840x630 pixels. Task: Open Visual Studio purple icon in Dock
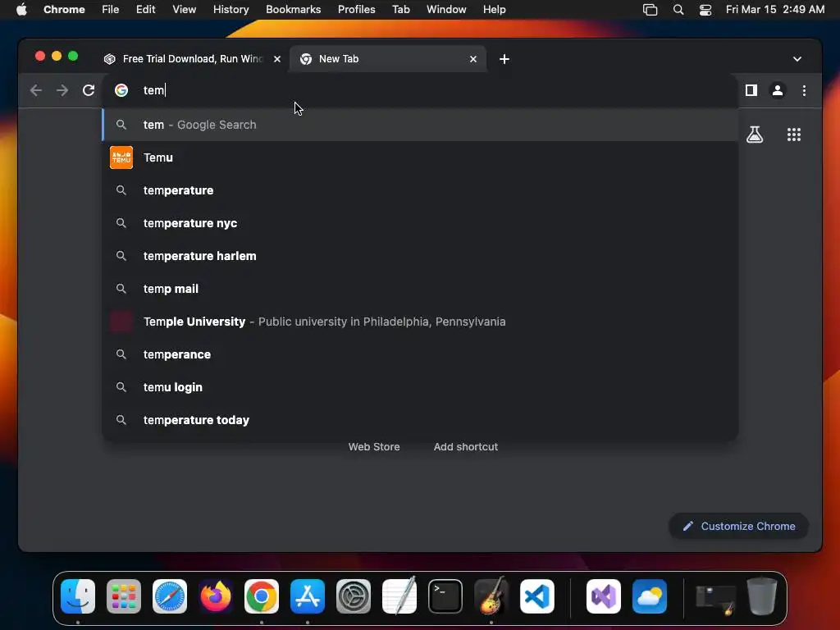tap(604, 596)
